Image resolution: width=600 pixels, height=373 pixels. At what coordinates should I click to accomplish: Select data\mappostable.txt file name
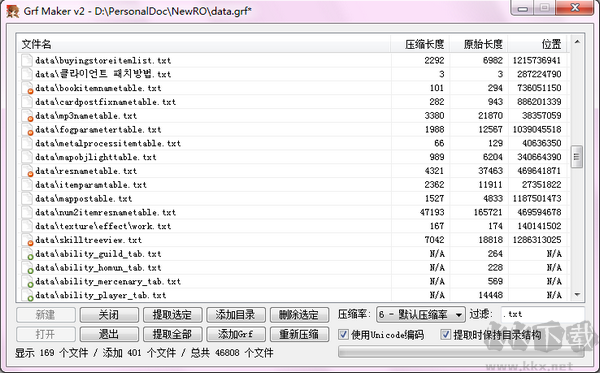pyautogui.click(x=83, y=199)
